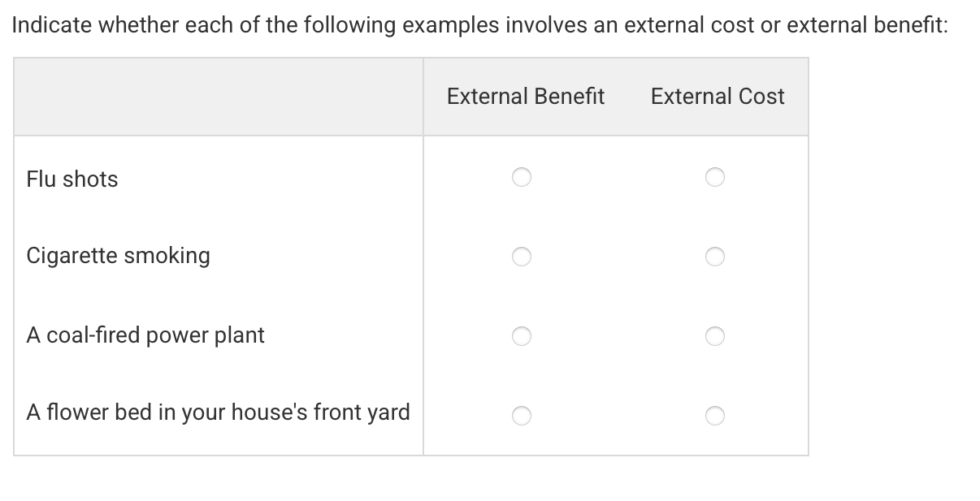Click the External Cost column header
Image resolution: width=980 pixels, height=501 pixels.
point(717,96)
